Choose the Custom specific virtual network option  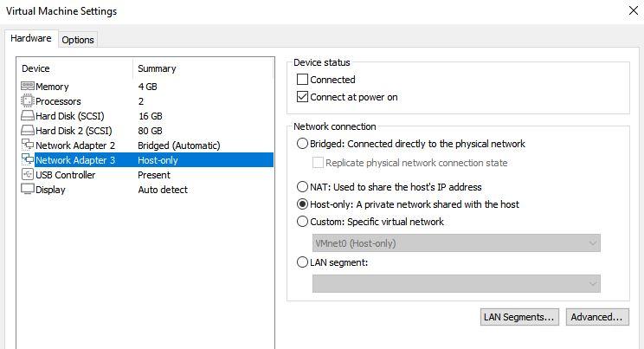point(302,222)
